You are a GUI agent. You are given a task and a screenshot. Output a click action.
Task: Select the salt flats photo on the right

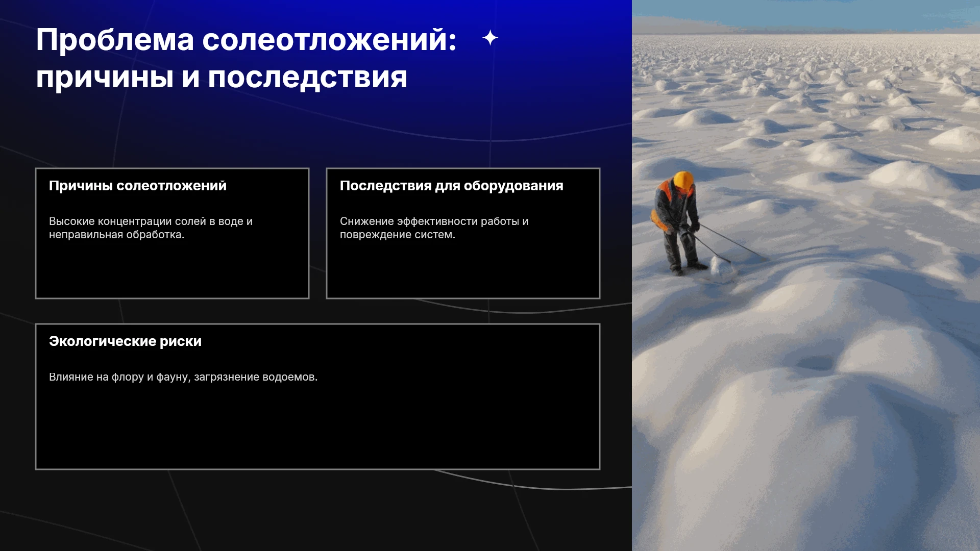[806, 275]
